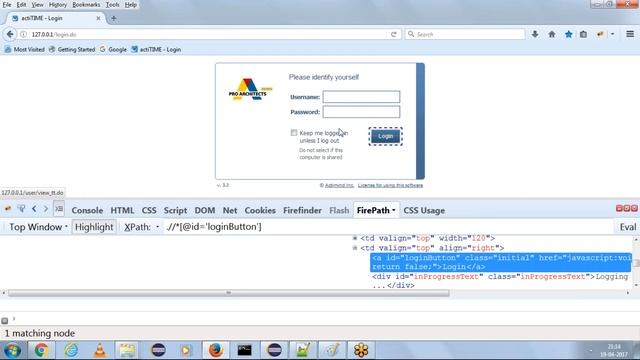The height and width of the screenshot is (360, 640).
Task: Reload the current page
Action: click(393, 34)
